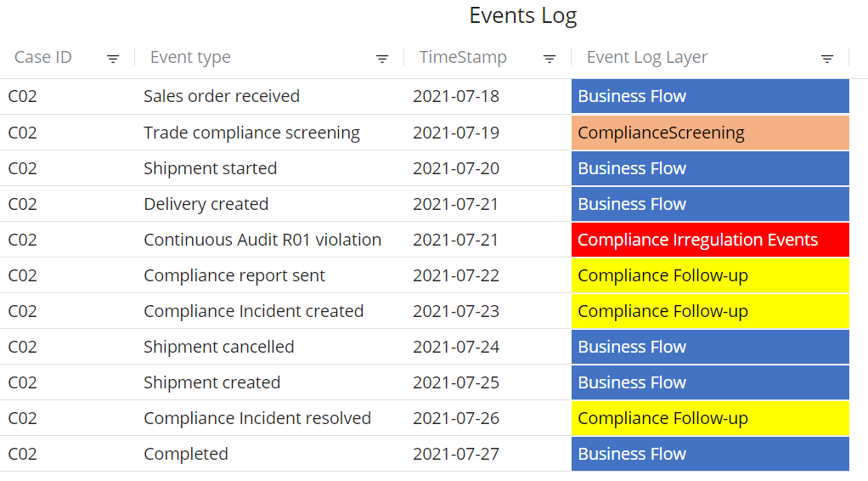Select the red Compliance Irregulation Events cell
Image resolution: width=868 pixels, height=481 pixels.
coord(709,240)
